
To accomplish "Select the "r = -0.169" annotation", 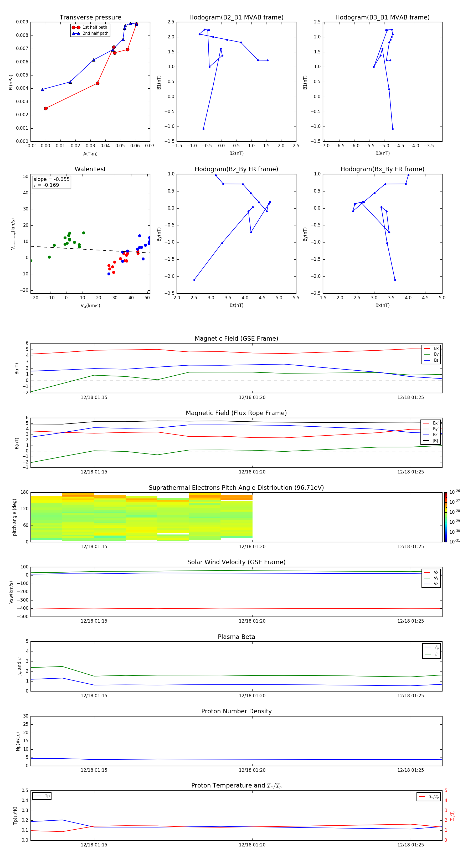I will 47,185.
